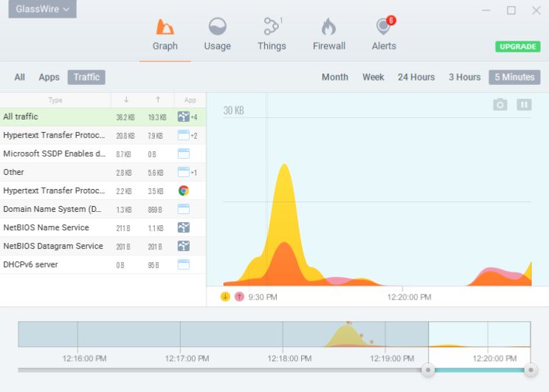This screenshot has height=392, width=549.
Task: Click Chrome icon in Hypertext Transfer row
Action: (184, 190)
